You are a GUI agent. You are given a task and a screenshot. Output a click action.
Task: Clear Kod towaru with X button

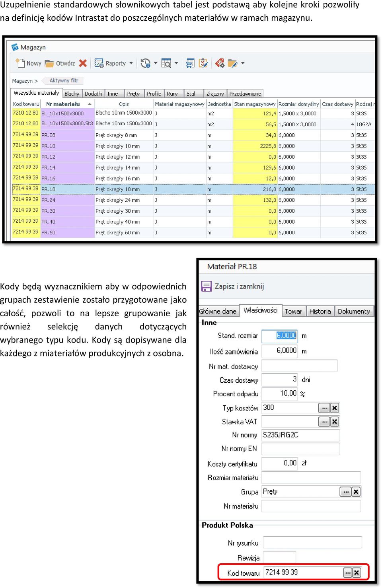point(357,573)
